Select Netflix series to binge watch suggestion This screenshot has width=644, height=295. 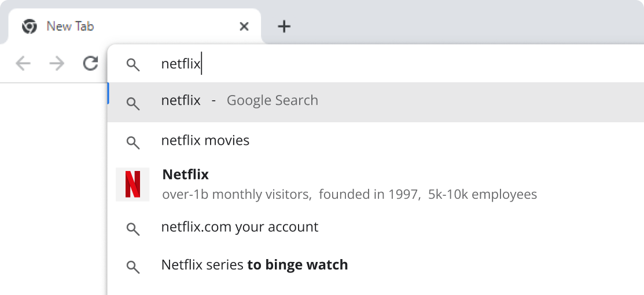(x=376, y=264)
